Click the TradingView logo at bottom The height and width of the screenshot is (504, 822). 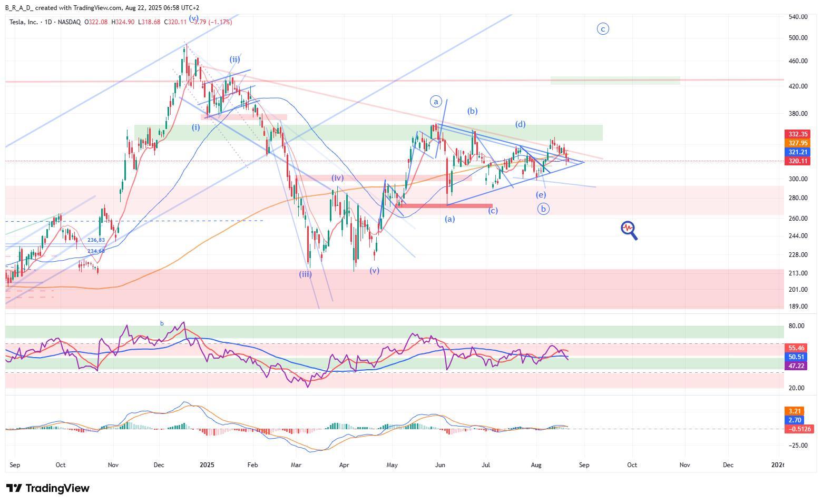coord(47,488)
